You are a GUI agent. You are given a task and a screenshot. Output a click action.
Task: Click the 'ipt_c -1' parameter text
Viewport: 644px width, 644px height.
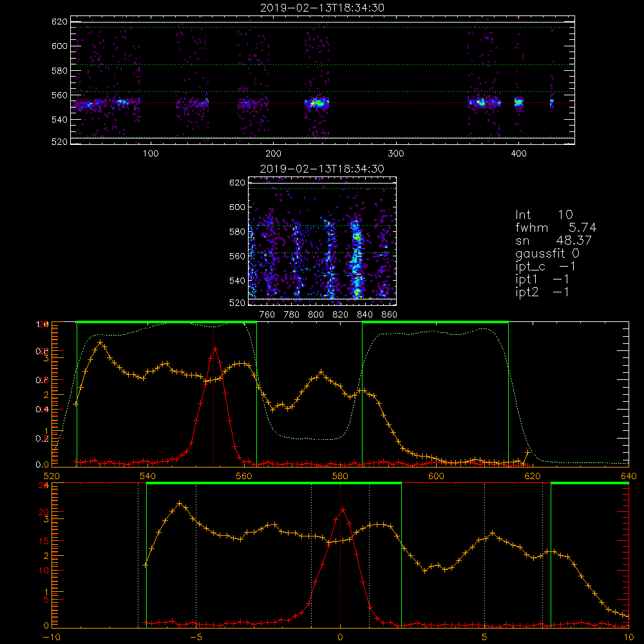tap(545, 267)
